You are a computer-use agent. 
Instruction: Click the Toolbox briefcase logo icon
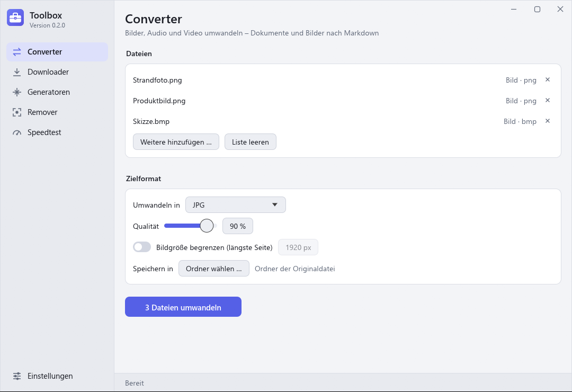[15, 17]
